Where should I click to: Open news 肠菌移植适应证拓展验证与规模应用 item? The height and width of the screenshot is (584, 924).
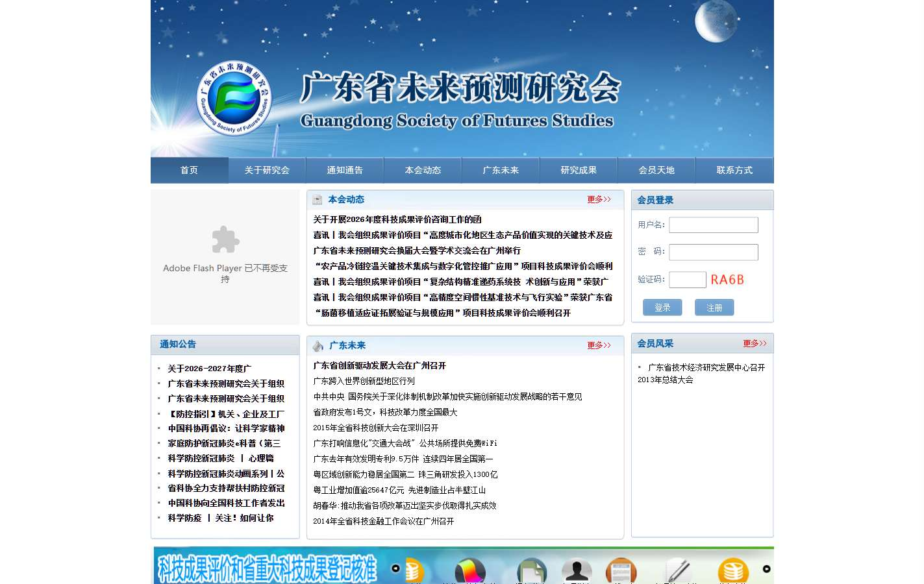click(442, 313)
